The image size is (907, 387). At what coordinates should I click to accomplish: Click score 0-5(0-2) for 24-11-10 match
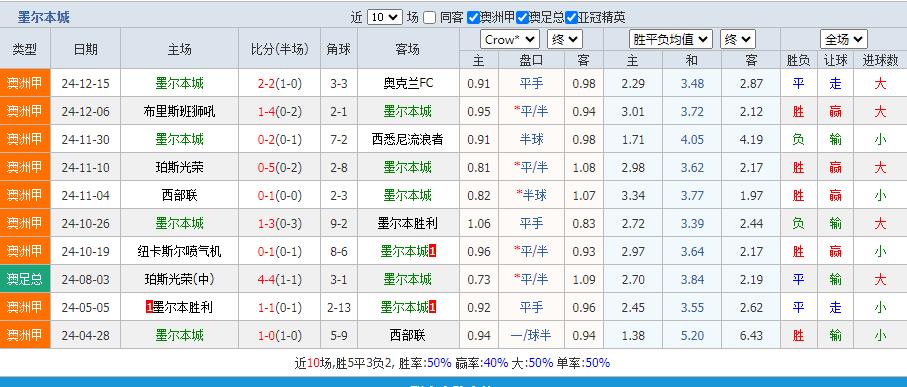click(x=280, y=168)
